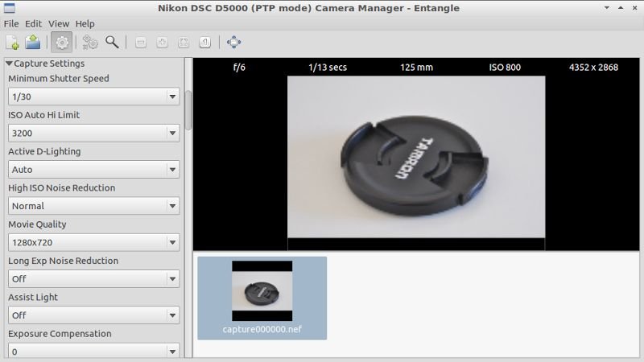Screen dimensions: 644x362
Task: Click the settings panel vertical scrollbar
Action: pos(188,109)
